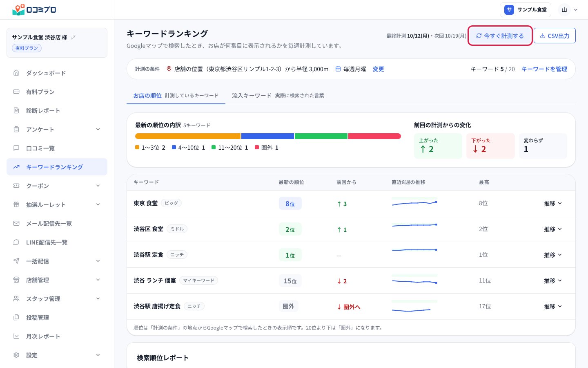The height and width of the screenshot is (368, 588).
Task: Expand 推移 for 渋谷駅 定食 row
Action: pyautogui.click(x=553, y=255)
